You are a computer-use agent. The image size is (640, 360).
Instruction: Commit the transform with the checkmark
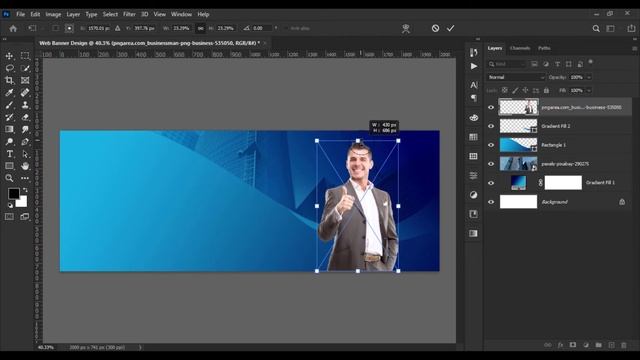[451, 28]
